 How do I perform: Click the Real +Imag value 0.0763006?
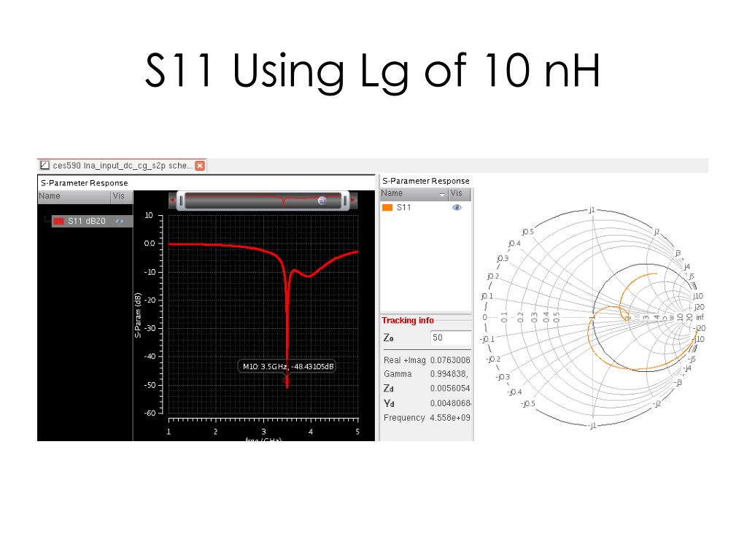pyautogui.click(x=450, y=360)
